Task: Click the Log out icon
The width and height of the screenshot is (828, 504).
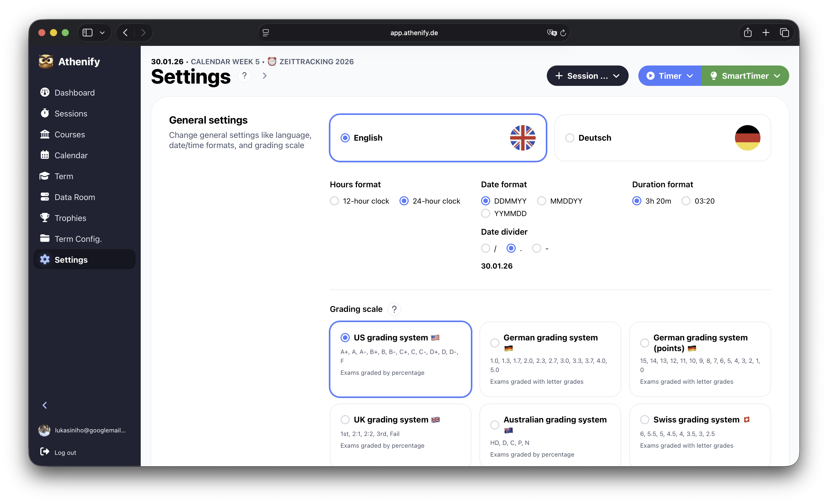Action: (x=45, y=452)
